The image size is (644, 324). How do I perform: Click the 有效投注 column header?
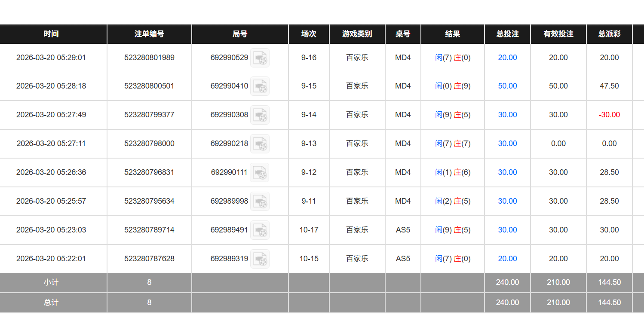pyautogui.click(x=558, y=34)
